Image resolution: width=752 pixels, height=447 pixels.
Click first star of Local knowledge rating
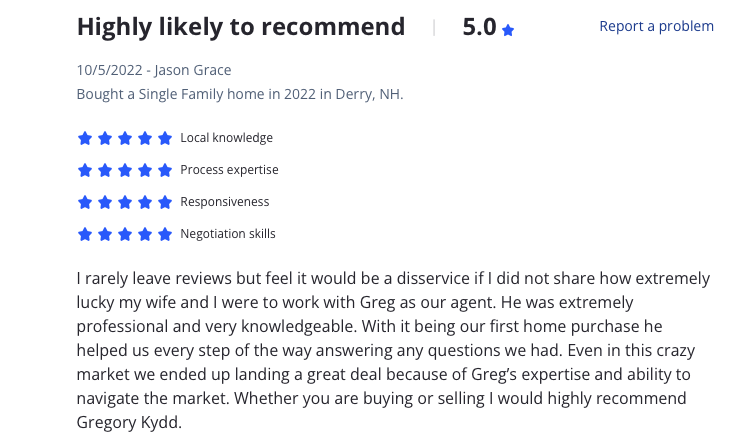tap(85, 138)
